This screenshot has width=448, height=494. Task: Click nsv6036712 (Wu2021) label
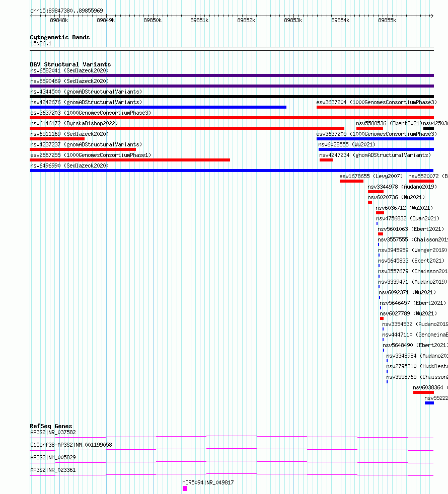[x=404, y=208]
